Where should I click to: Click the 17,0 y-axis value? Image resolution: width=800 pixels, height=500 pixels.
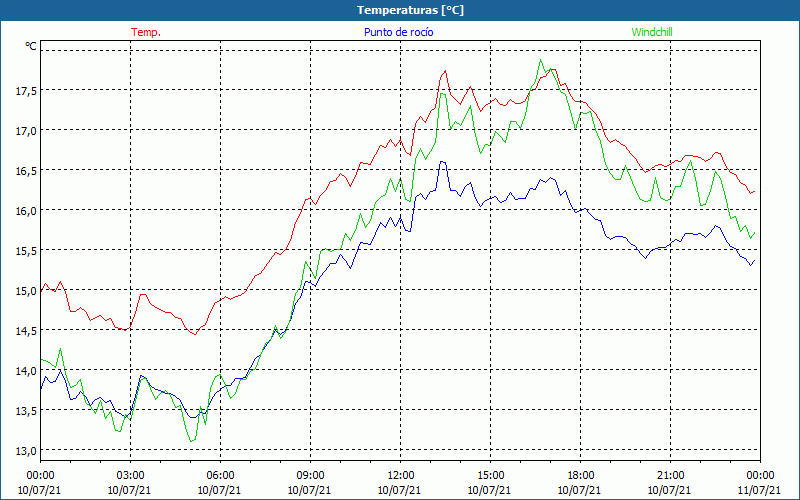click(x=26, y=131)
